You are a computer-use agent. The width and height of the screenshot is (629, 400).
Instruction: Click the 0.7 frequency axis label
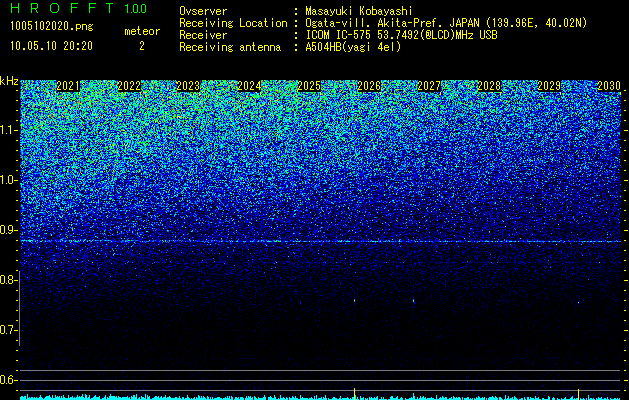[x=8, y=330]
